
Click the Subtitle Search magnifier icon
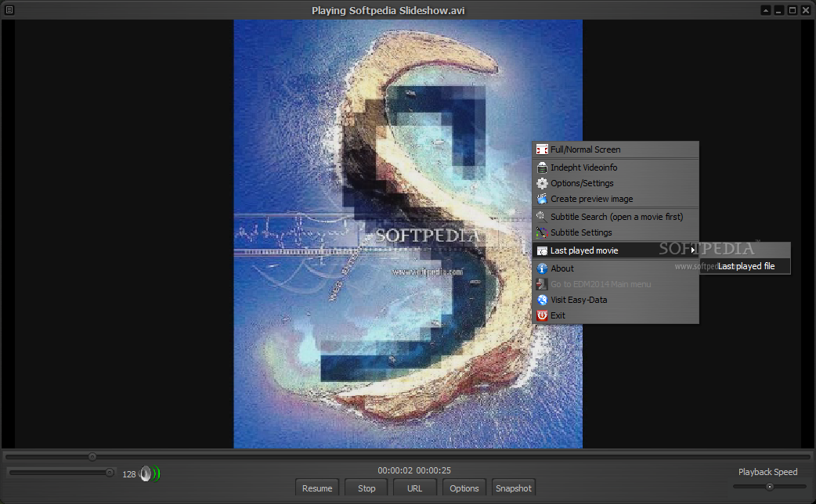pyautogui.click(x=542, y=217)
